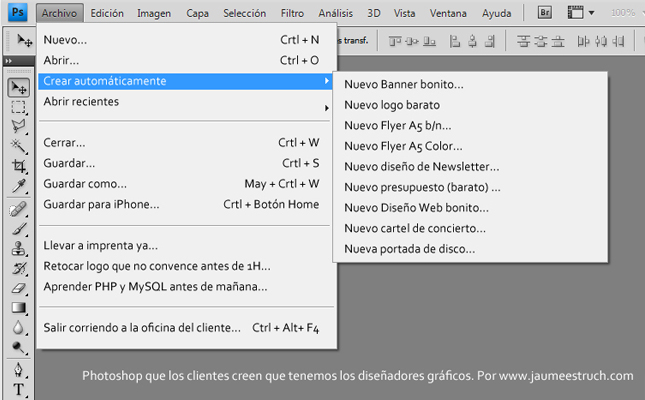Image resolution: width=645 pixels, height=400 pixels.
Task: Click the distribute right edges icon
Action: pyautogui.click(x=618, y=41)
